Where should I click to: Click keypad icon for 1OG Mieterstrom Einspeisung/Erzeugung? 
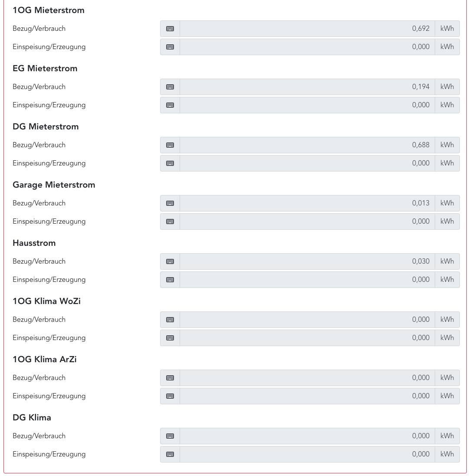(x=170, y=47)
